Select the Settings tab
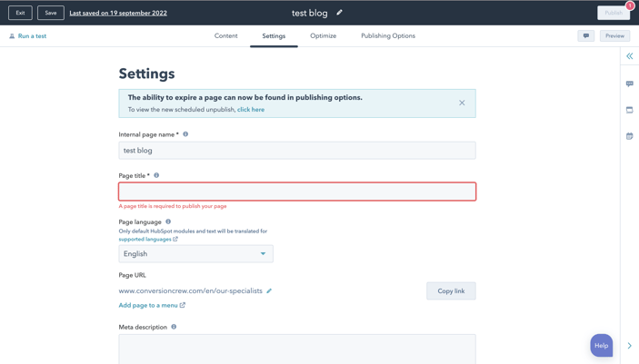The width and height of the screenshot is (639, 364). tap(274, 35)
